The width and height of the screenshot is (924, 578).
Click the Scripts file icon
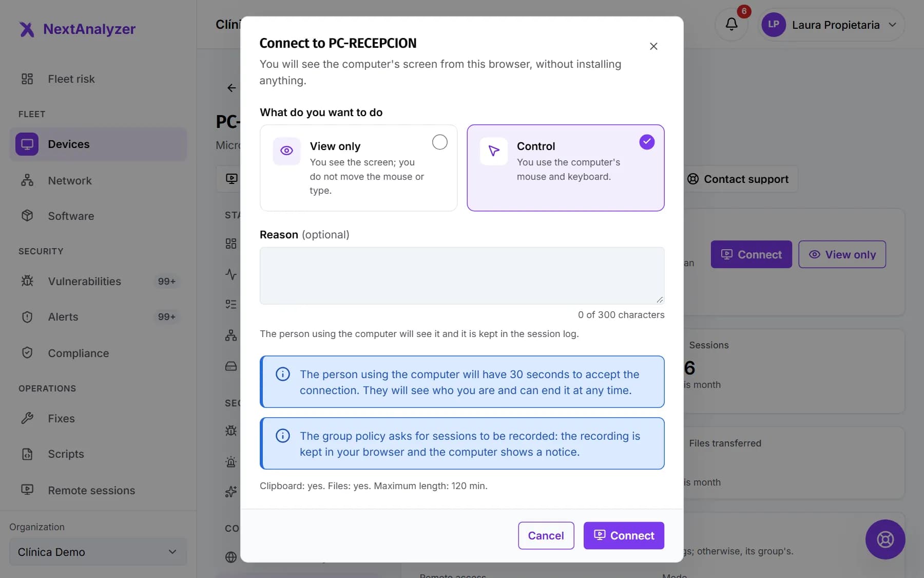pyautogui.click(x=27, y=454)
